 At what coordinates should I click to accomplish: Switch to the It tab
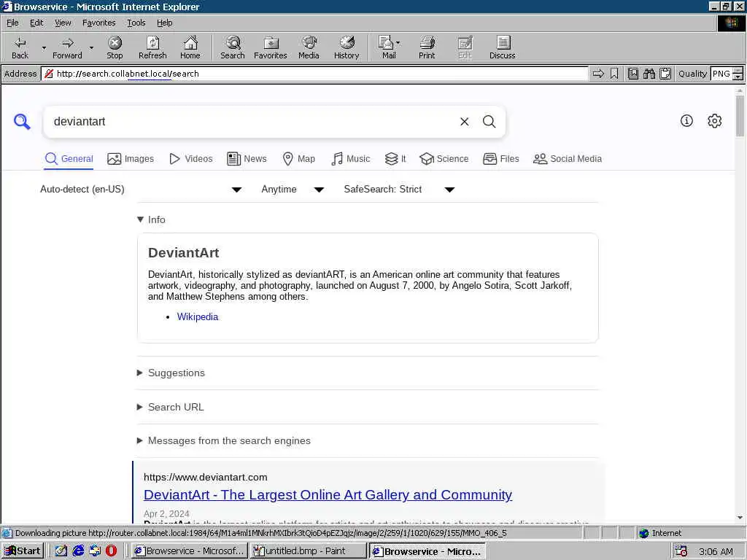(x=395, y=159)
